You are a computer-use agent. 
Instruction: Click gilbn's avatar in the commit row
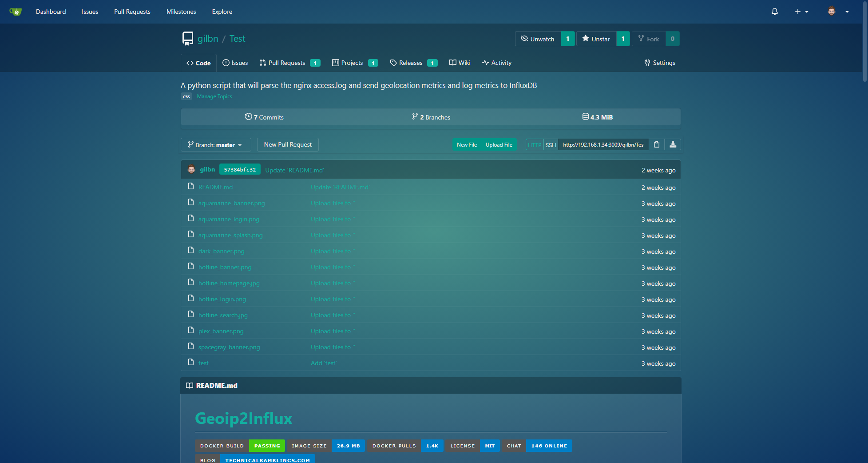(191, 169)
